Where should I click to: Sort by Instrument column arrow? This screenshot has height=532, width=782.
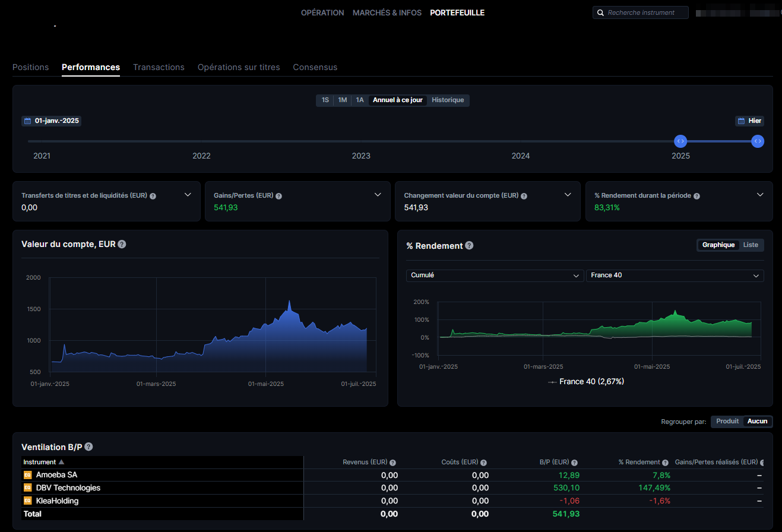click(x=61, y=462)
